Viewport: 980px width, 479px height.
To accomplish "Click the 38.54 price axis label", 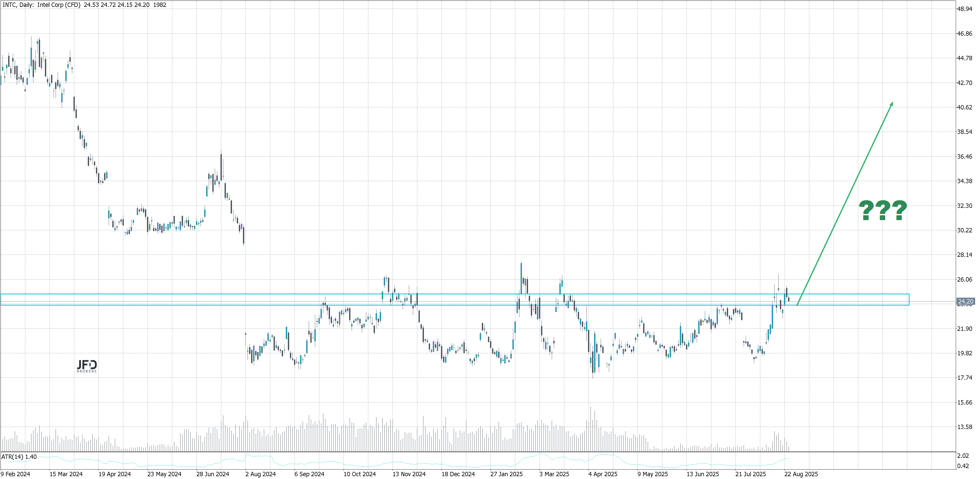I will pyautogui.click(x=964, y=132).
